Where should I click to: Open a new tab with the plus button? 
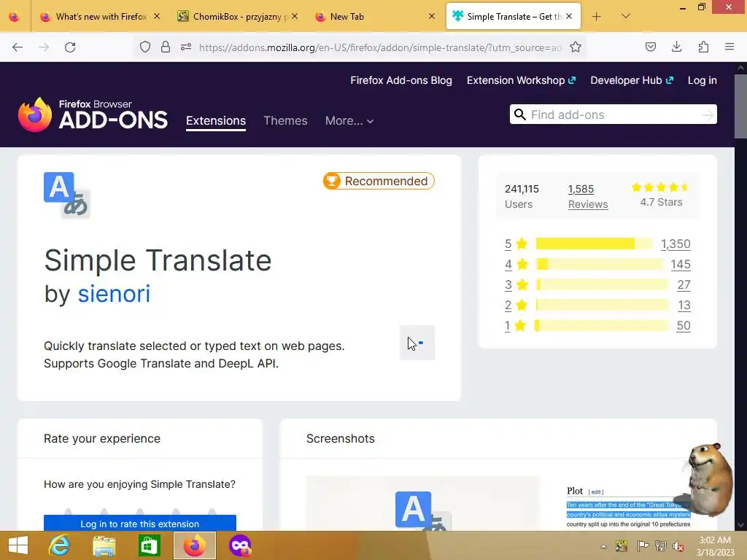pos(597,17)
